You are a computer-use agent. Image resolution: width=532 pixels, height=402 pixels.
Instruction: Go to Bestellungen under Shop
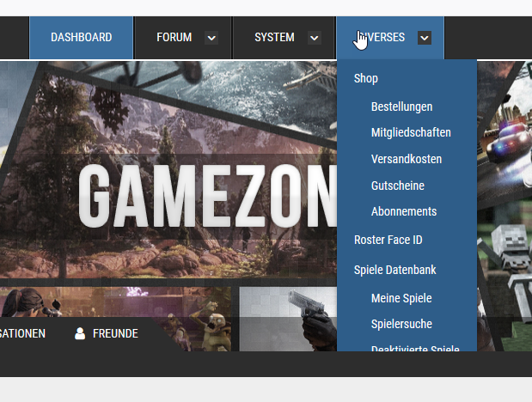[x=401, y=107]
